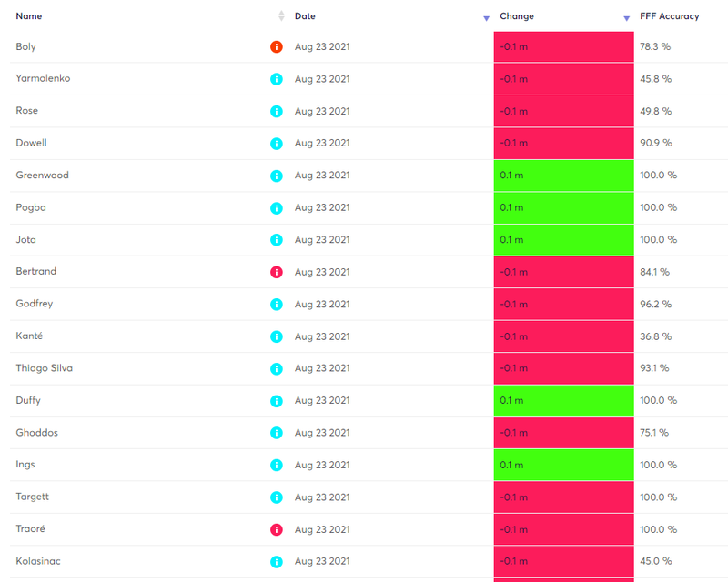Click Kanté's red -0.1 m change cell
728x582 pixels.
pyautogui.click(x=563, y=336)
